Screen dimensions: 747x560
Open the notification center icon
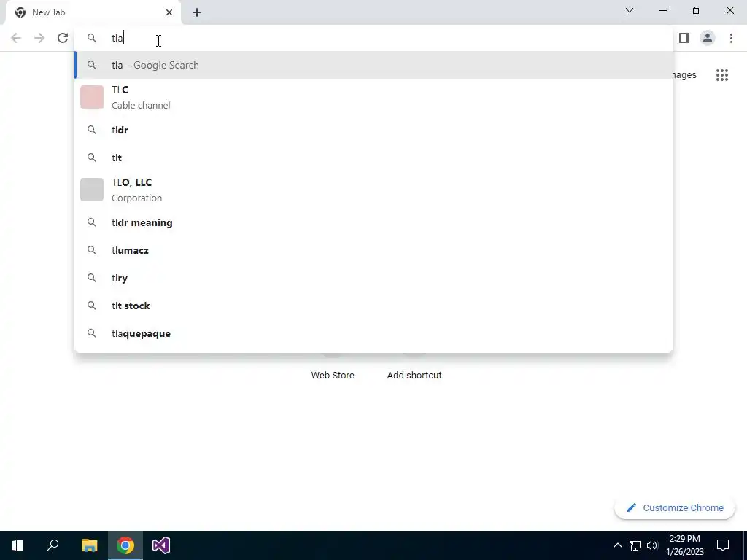tap(723, 545)
